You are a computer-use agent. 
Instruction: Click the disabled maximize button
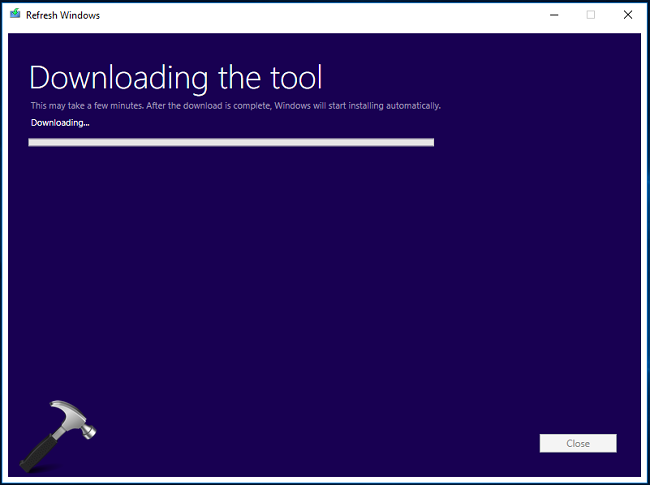(591, 15)
